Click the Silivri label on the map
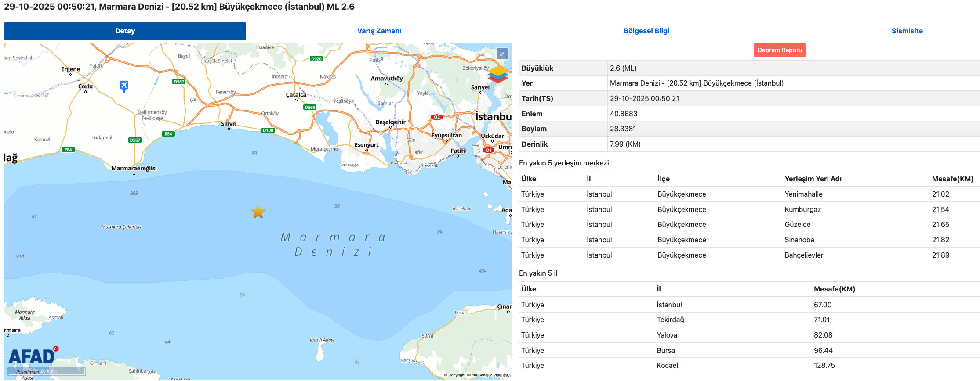Screen dimensions: 980x381 coord(229,124)
